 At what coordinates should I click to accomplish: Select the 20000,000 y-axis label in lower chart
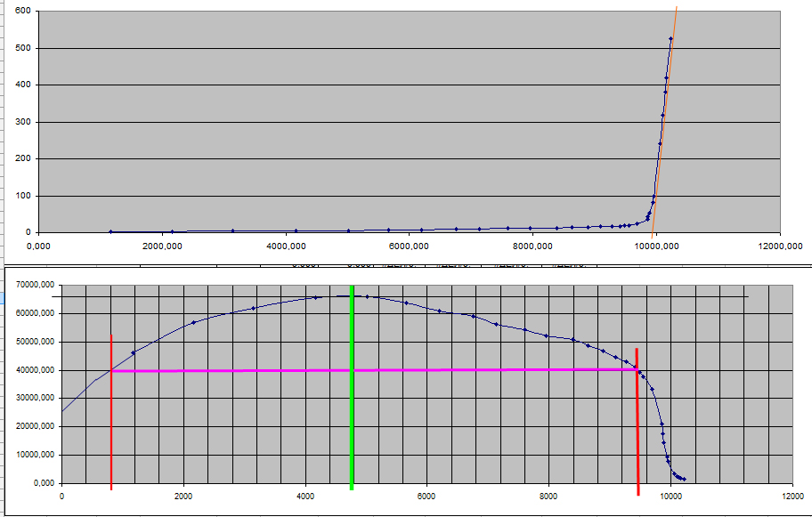pyautogui.click(x=33, y=427)
